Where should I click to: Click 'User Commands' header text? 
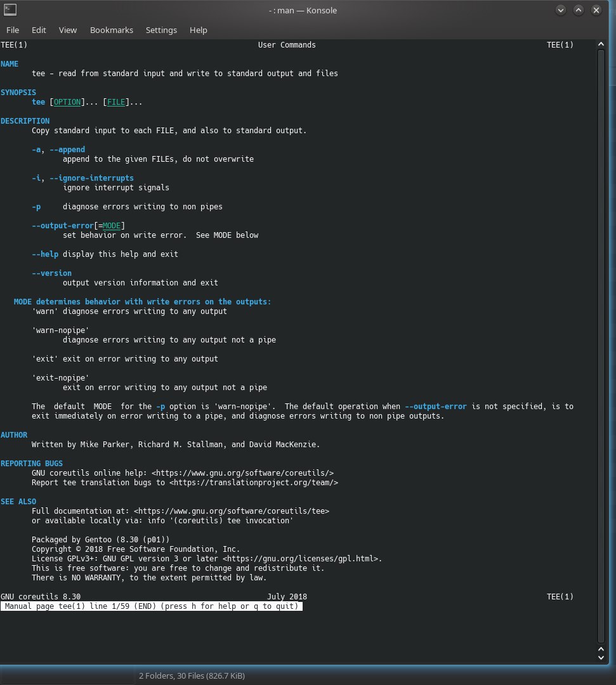coord(287,44)
